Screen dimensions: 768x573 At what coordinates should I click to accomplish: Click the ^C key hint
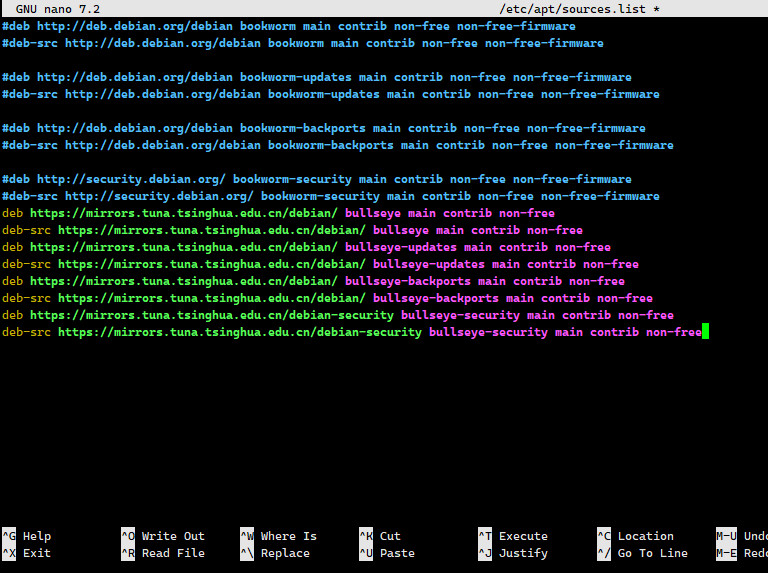(604, 536)
